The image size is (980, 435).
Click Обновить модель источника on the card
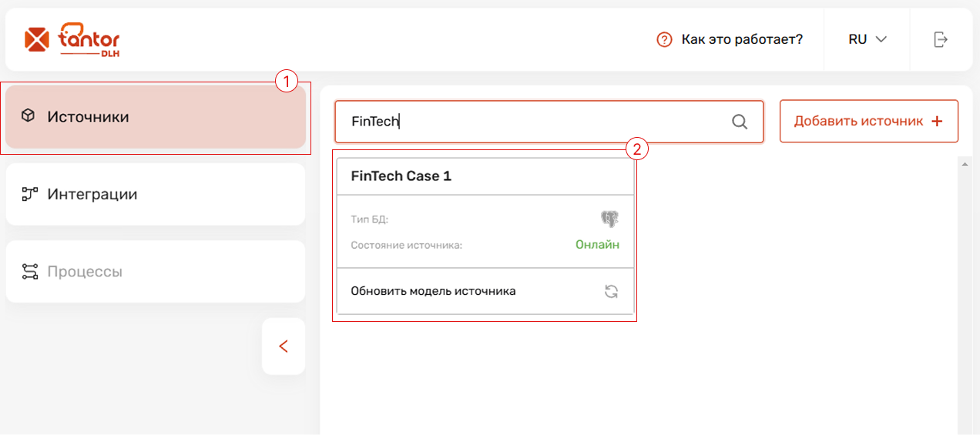click(433, 291)
